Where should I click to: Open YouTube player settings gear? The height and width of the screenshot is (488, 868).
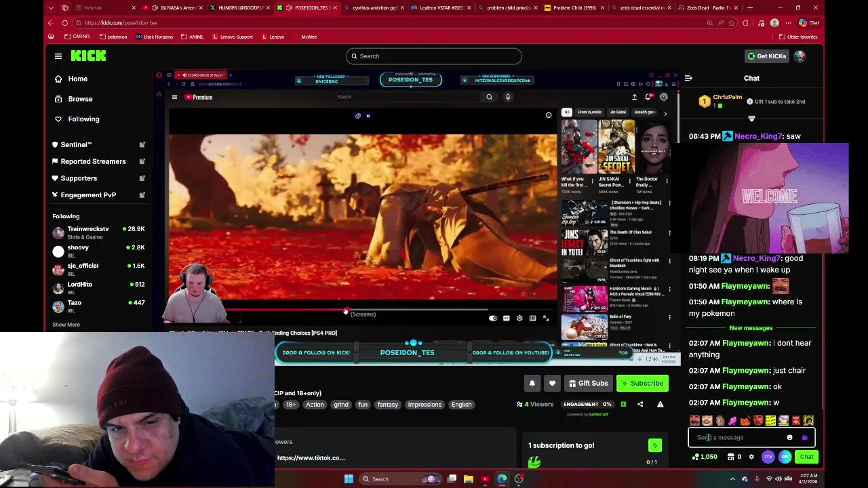[x=519, y=318]
